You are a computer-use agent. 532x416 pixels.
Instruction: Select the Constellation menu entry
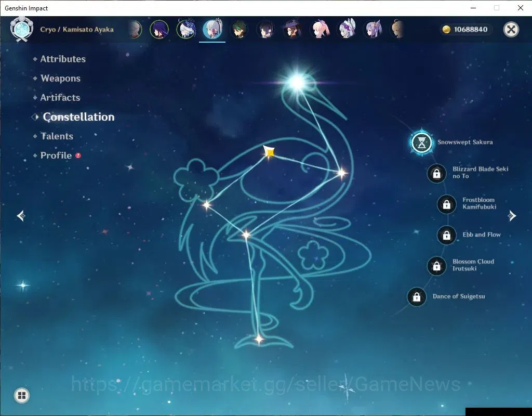pos(78,117)
